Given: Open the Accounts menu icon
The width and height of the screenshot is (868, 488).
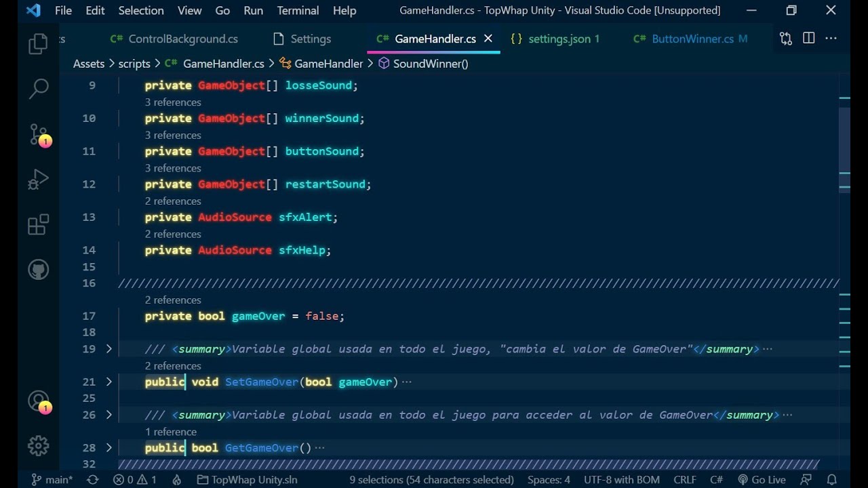Looking at the screenshot, I should pyautogui.click(x=39, y=401).
